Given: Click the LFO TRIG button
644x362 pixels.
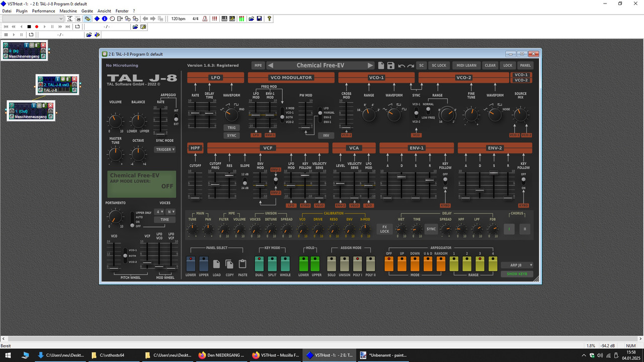Looking at the screenshot, I should tap(231, 128).
